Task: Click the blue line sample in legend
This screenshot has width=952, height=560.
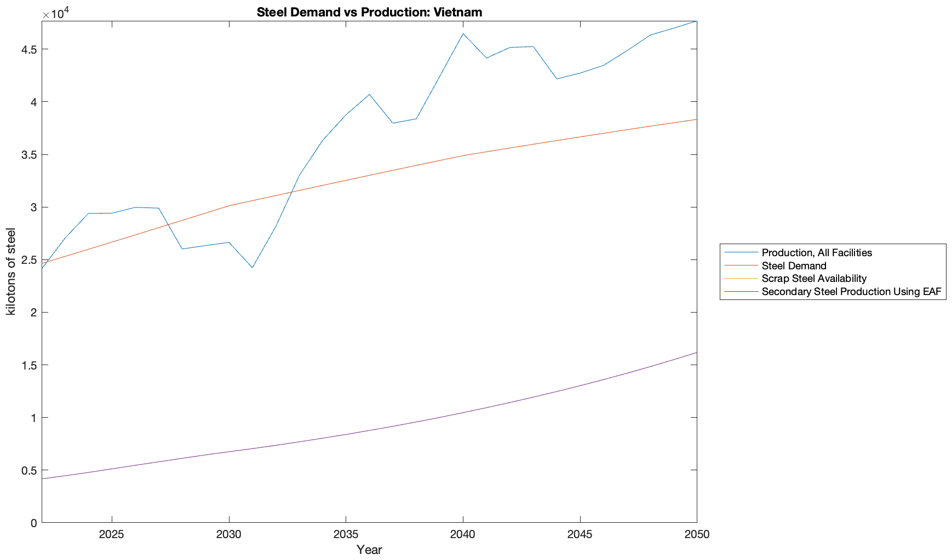Action: 741,252
